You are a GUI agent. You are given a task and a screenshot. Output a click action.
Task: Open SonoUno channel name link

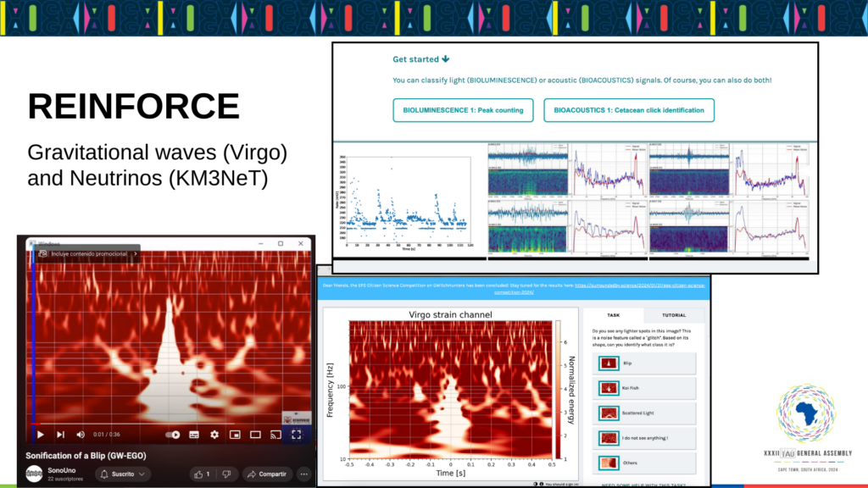point(61,470)
